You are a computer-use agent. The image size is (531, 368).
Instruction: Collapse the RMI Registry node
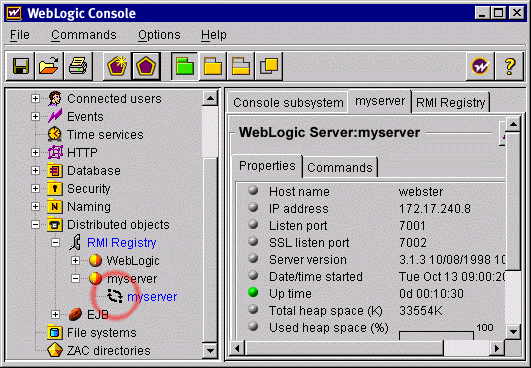point(56,242)
